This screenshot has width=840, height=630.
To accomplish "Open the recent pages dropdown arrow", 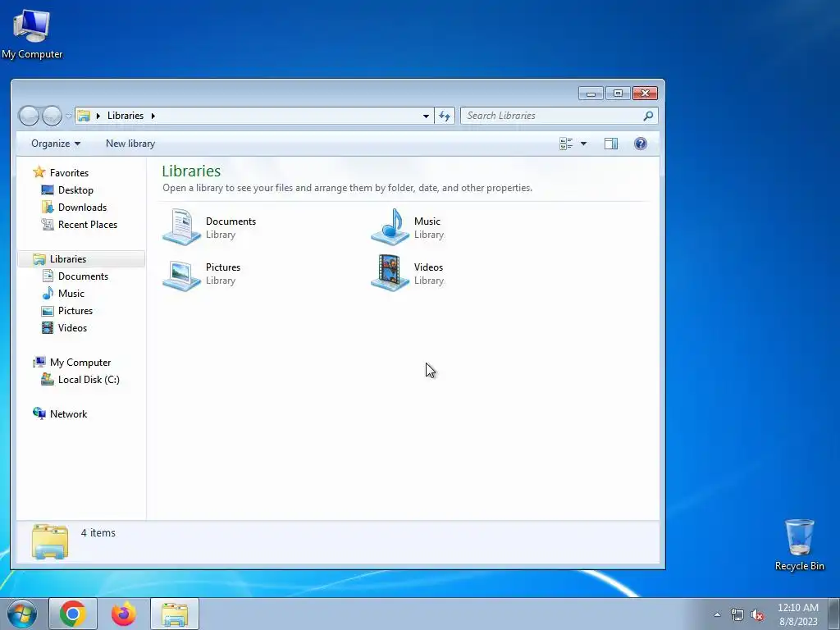I will click(x=69, y=116).
